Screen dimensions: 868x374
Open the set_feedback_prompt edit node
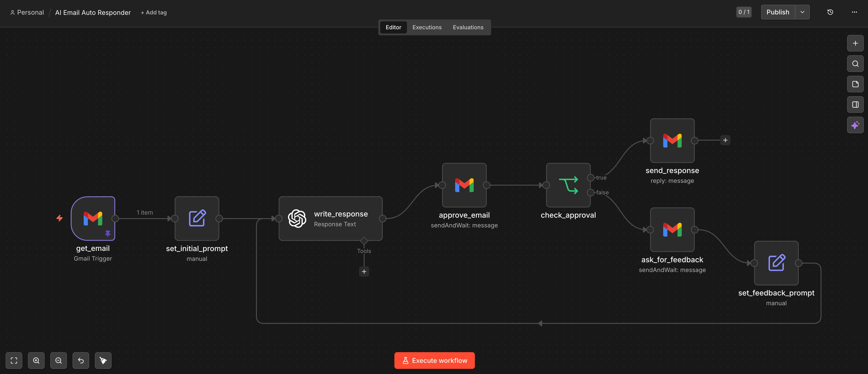pyautogui.click(x=776, y=263)
